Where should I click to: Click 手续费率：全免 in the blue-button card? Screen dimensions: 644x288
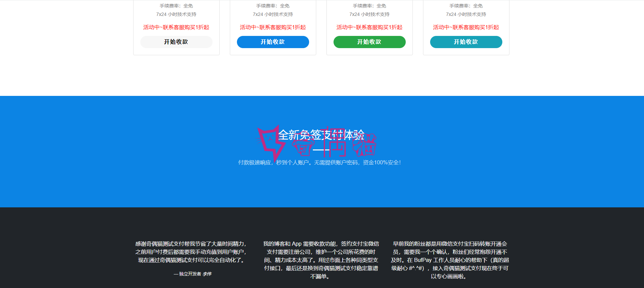[273, 6]
